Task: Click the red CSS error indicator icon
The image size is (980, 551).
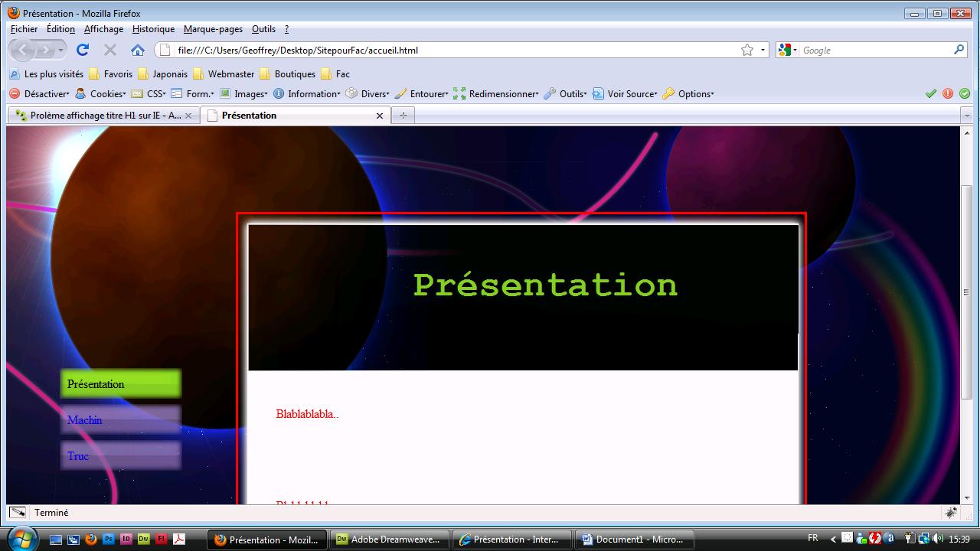Action: click(948, 93)
